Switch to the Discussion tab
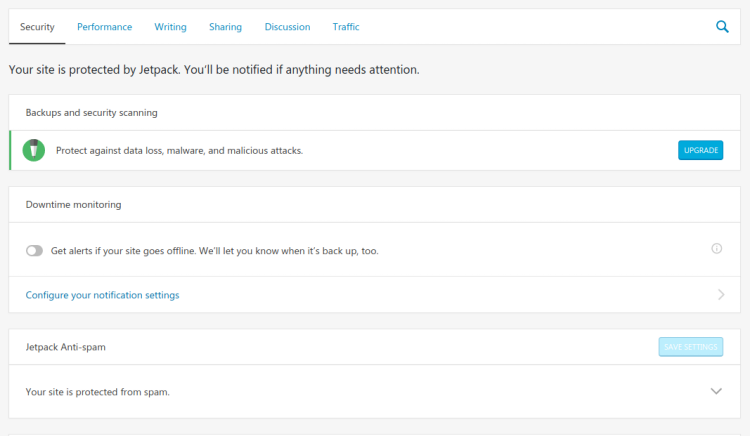Screen dimensions: 750x436 pyautogui.click(x=287, y=27)
